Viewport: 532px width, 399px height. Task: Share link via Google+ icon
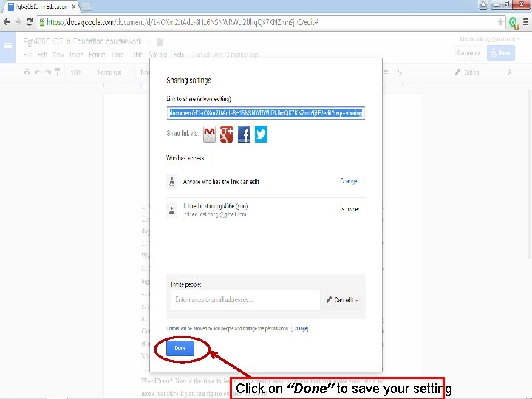click(227, 134)
